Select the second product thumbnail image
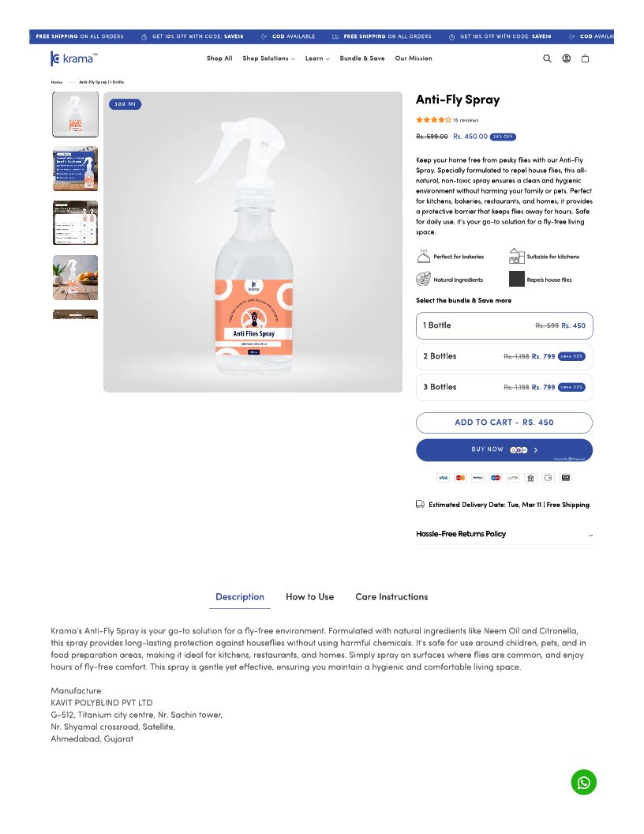 point(76,169)
